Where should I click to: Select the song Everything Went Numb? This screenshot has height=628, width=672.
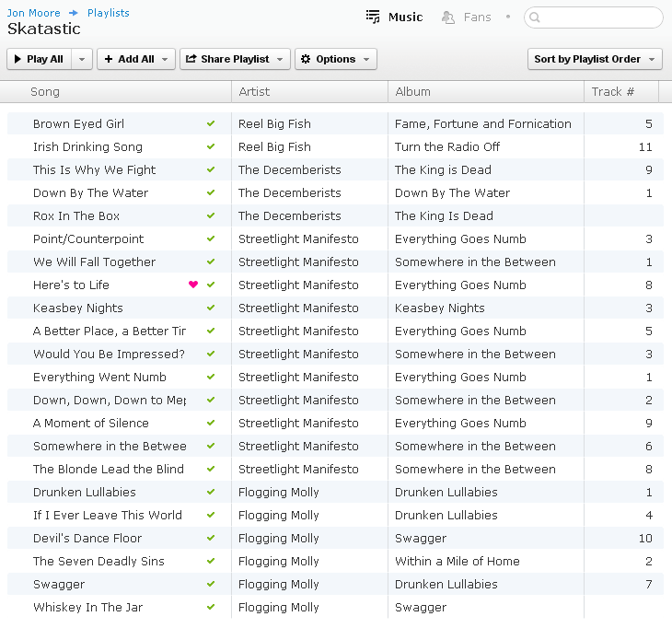pos(99,378)
